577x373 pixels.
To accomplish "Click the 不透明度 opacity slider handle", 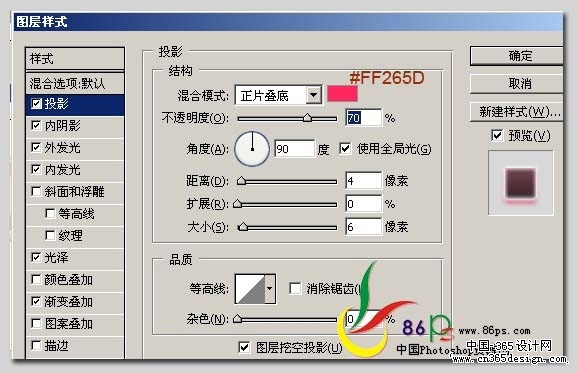I will (307, 118).
